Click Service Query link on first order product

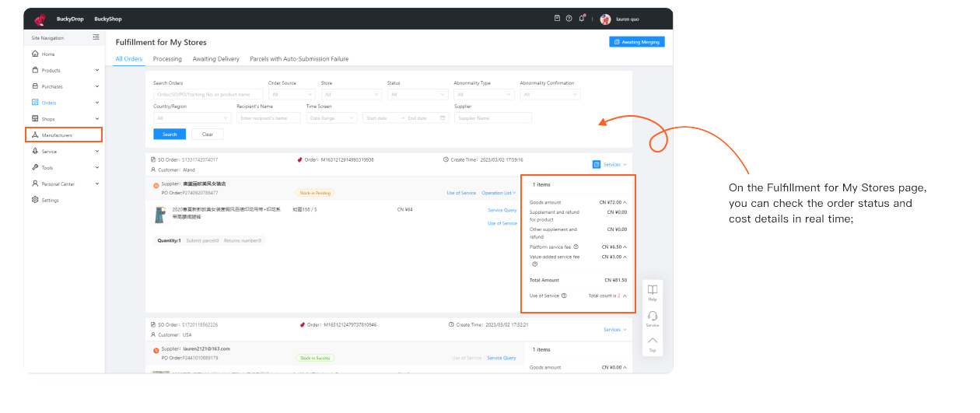[x=502, y=210]
